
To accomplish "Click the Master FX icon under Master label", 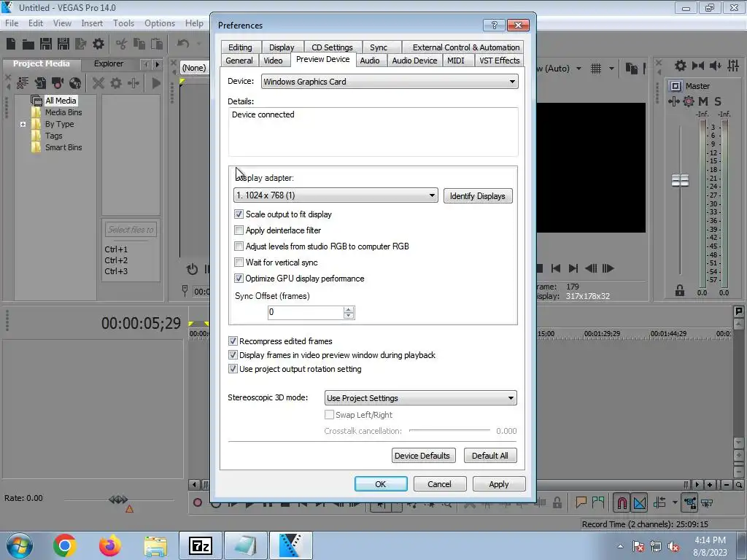I will coord(673,101).
